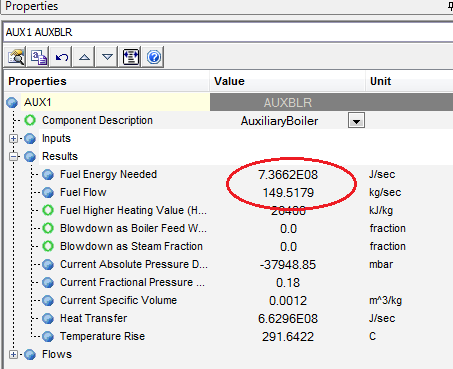The height and width of the screenshot is (369, 453).
Task: Click the down triangle toolbar button
Action: pyautogui.click(x=107, y=57)
